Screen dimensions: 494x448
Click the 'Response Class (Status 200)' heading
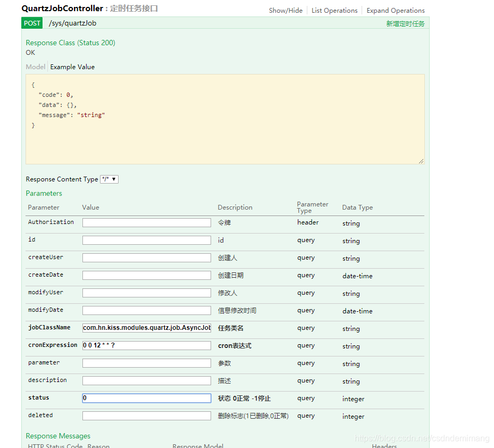[71, 43]
